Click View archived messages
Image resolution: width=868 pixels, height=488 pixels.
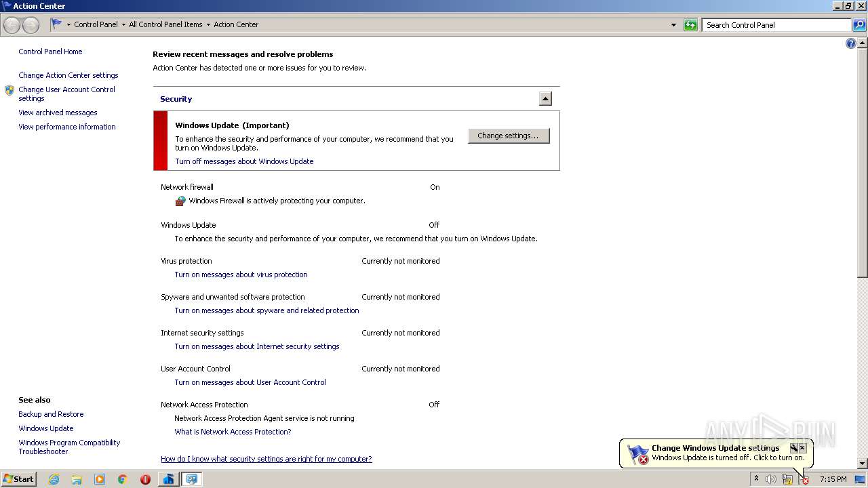coord(58,113)
